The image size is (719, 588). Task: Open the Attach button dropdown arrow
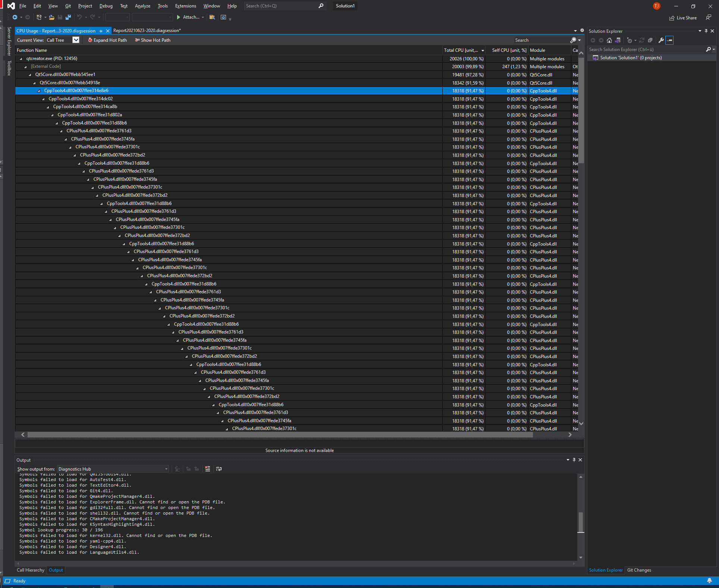pyautogui.click(x=203, y=17)
